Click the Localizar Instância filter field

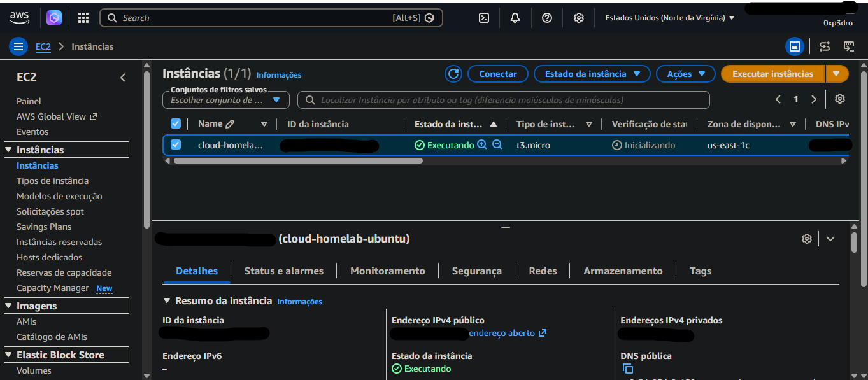504,100
